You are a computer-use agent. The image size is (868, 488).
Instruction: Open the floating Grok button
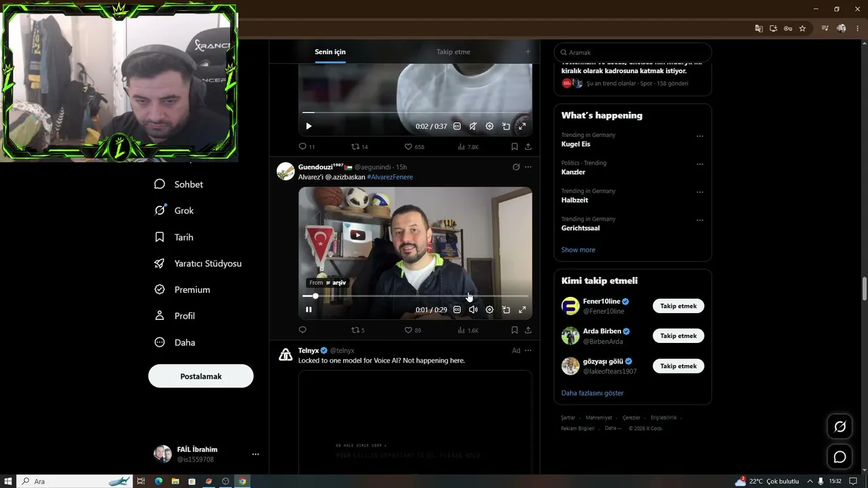840,427
